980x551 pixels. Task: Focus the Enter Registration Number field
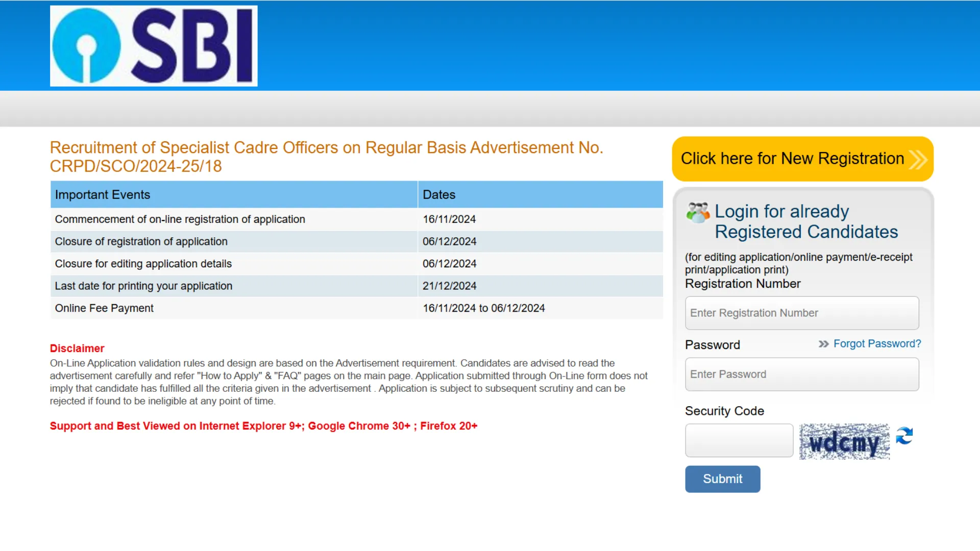(802, 313)
